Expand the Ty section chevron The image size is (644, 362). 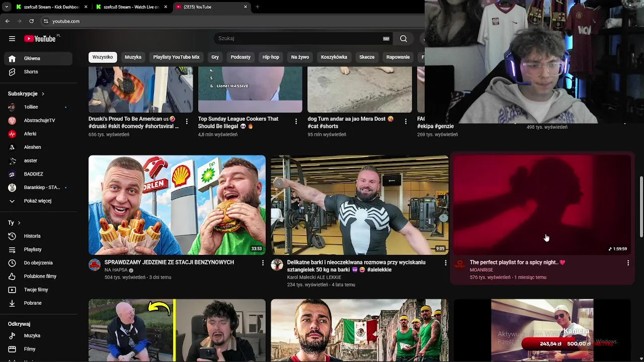click(x=19, y=223)
